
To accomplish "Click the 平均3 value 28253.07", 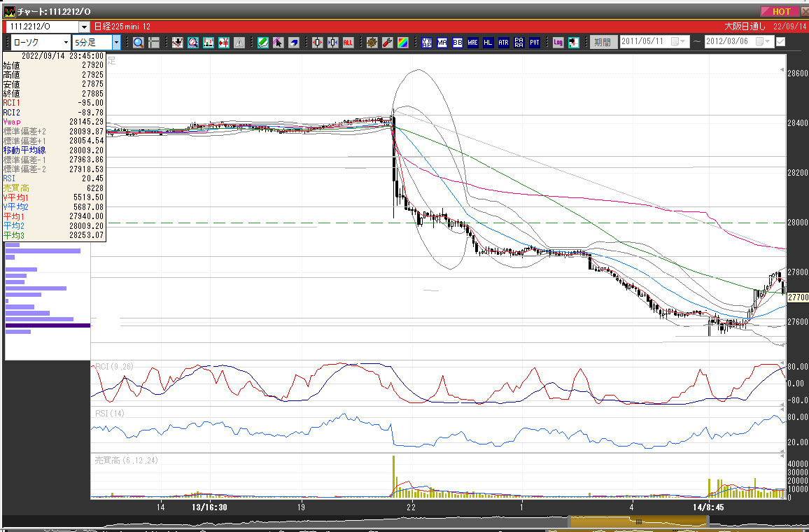I will pos(86,235).
